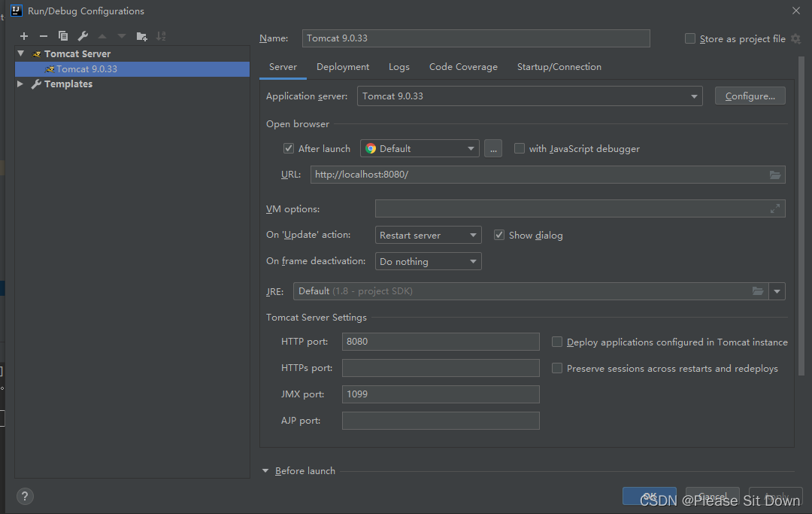Create new folder icon in toolbar

(x=141, y=36)
